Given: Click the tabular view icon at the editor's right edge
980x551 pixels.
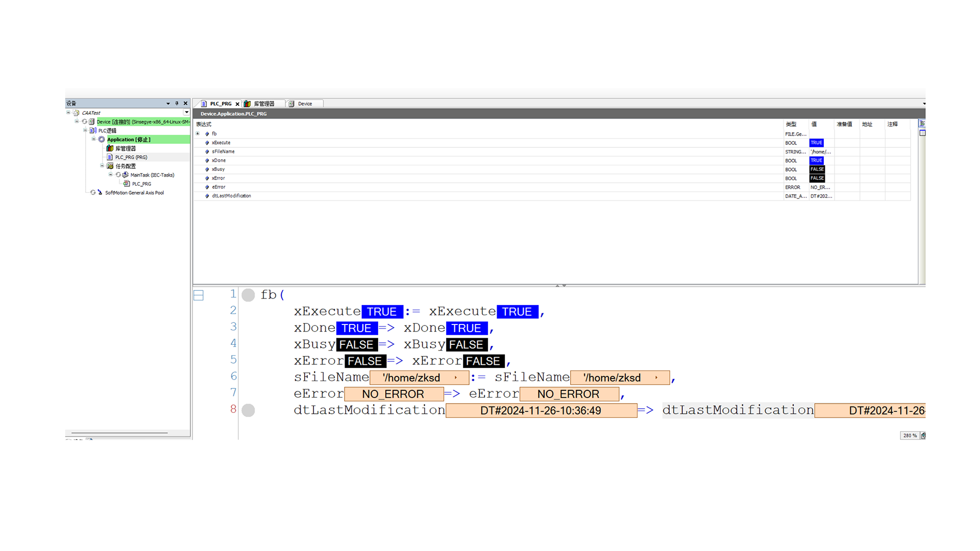Looking at the screenshot, I should 922,133.
